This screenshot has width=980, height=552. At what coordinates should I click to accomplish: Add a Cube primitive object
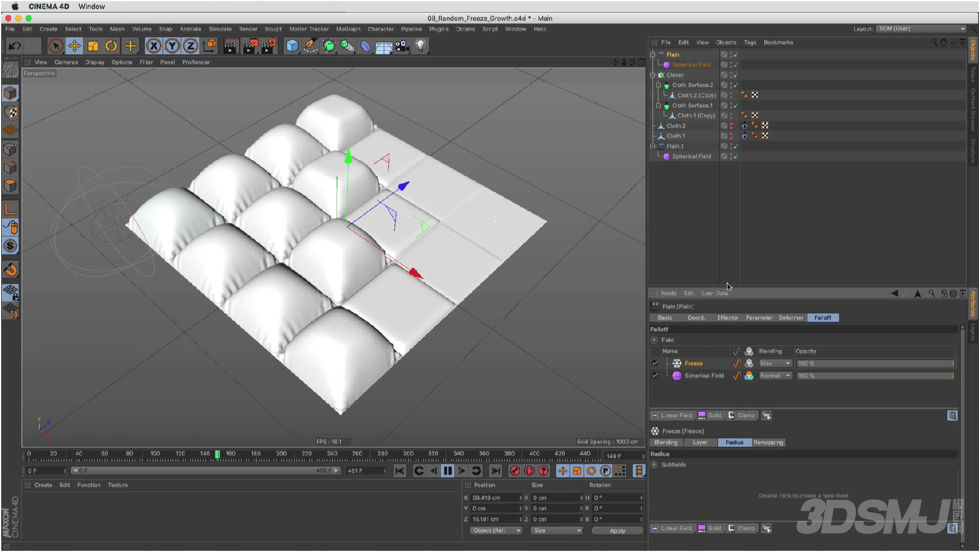[292, 46]
